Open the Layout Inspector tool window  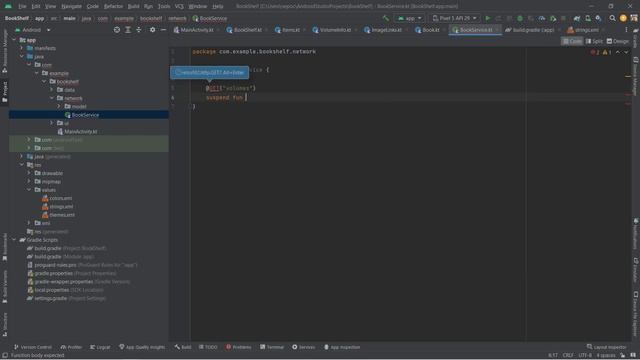(x=606, y=347)
